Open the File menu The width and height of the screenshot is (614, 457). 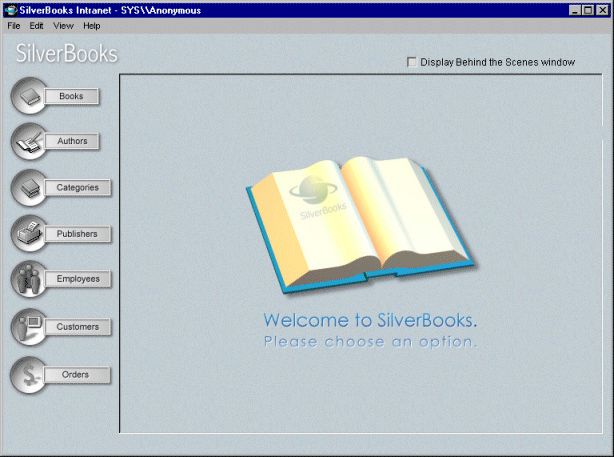click(14, 26)
